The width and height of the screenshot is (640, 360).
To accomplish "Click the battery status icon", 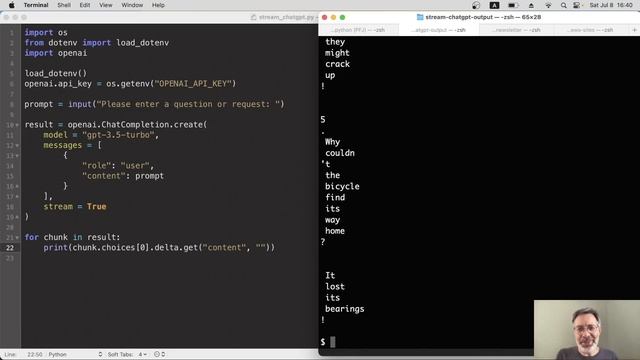I will [x=513, y=5].
